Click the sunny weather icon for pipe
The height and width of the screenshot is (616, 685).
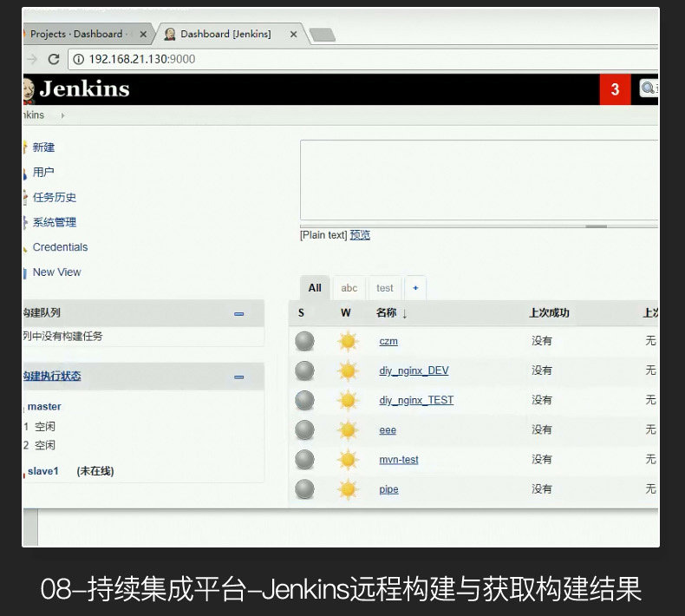tap(348, 489)
